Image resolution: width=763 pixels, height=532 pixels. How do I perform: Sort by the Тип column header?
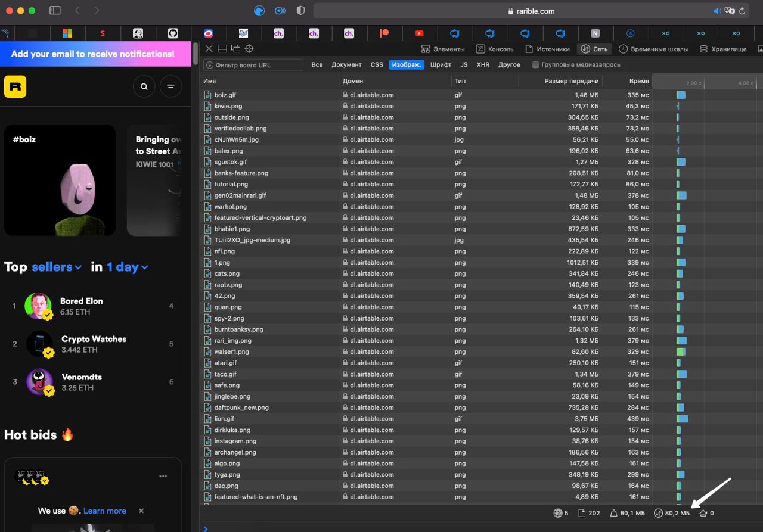point(484,81)
